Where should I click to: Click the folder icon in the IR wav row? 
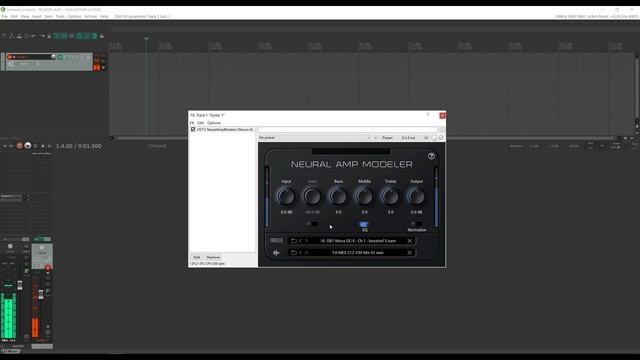293,253
